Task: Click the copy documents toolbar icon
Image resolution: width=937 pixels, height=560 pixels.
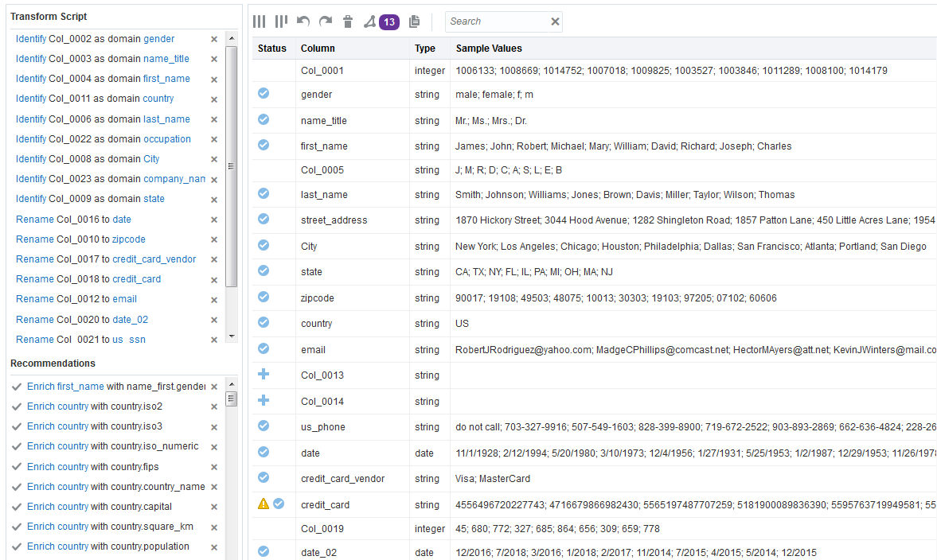Action: [x=414, y=21]
